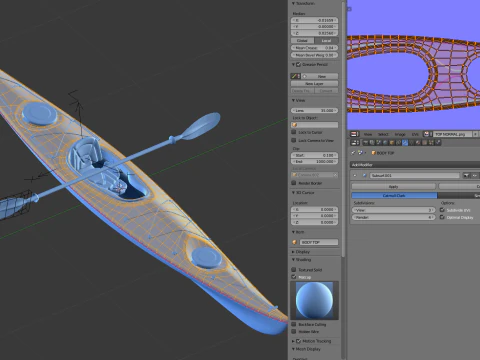This screenshot has width=480, height=360.
Task: Enable Backface Culling checkbox
Action: point(294,324)
